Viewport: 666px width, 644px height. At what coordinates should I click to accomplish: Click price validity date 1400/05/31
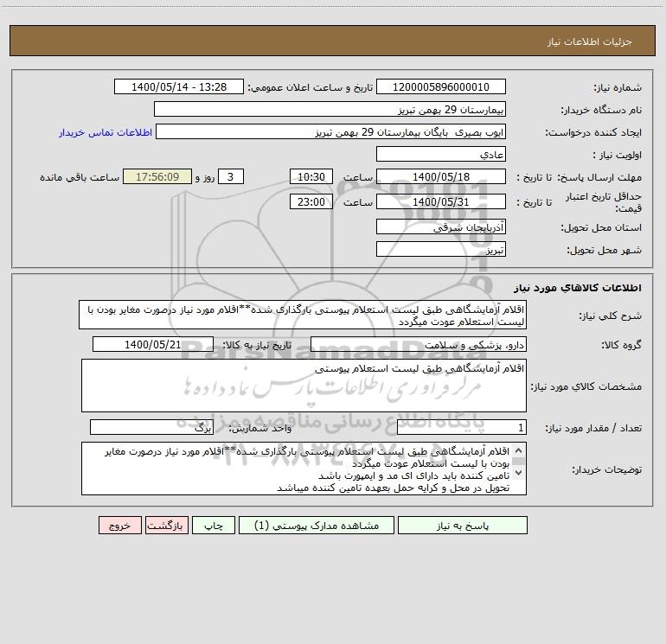click(441, 201)
